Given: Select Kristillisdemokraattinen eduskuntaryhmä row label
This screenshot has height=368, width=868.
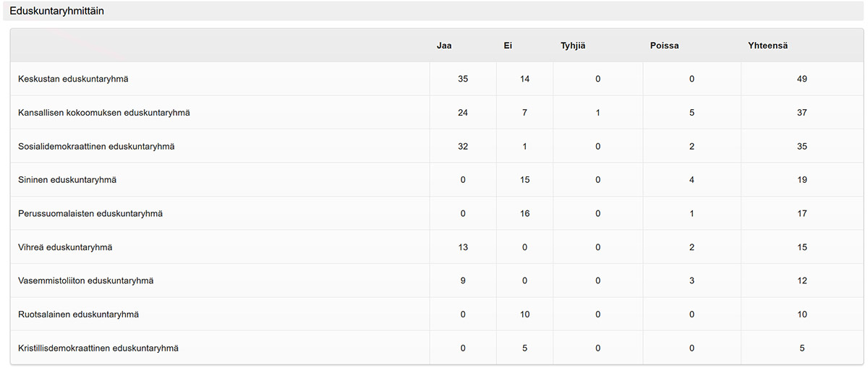Looking at the screenshot, I should tap(98, 348).
